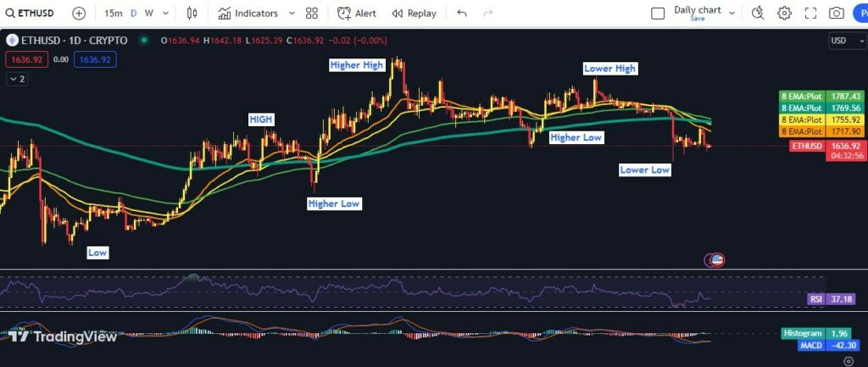Add symbol with the plus icon
The height and width of the screenshot is (367, 868).
click(79, 14)
